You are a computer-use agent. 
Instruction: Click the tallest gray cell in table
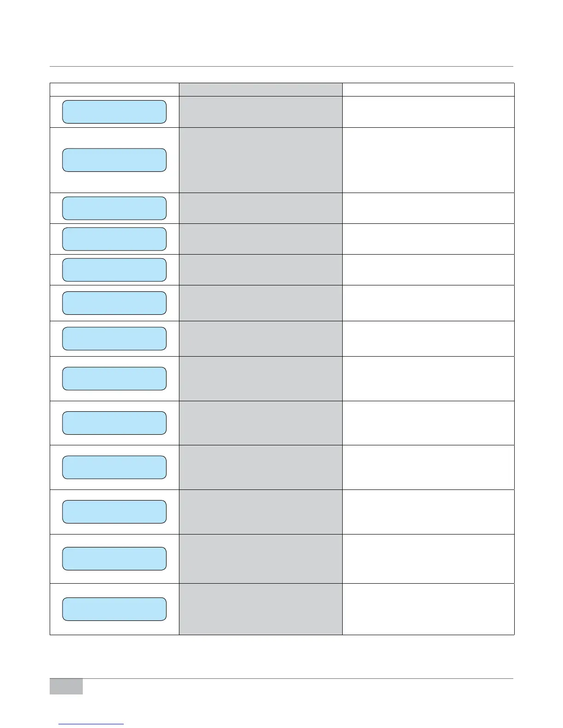260,160
